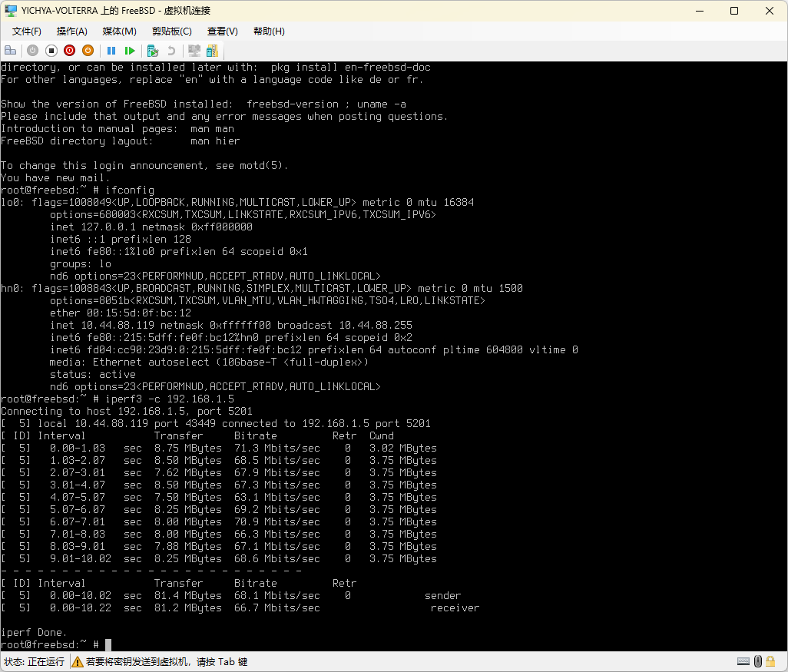Click the 'FreeBSD directory layout: man hier' line

pos(121,141)
